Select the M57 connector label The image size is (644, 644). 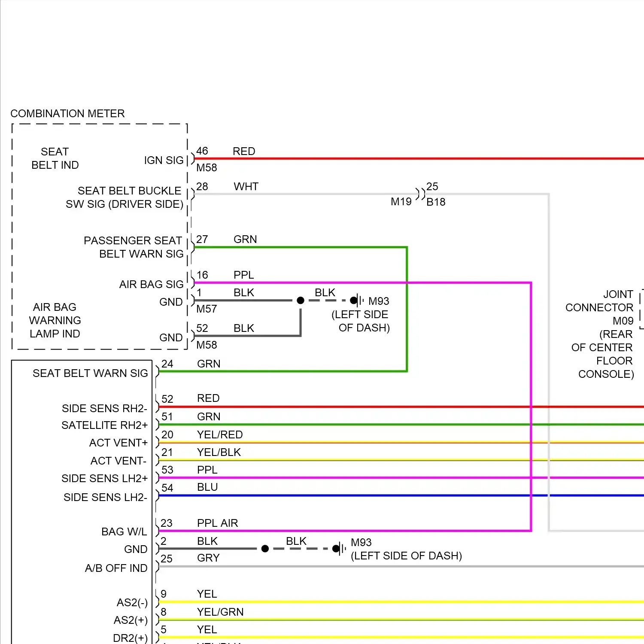coord(207,309)
